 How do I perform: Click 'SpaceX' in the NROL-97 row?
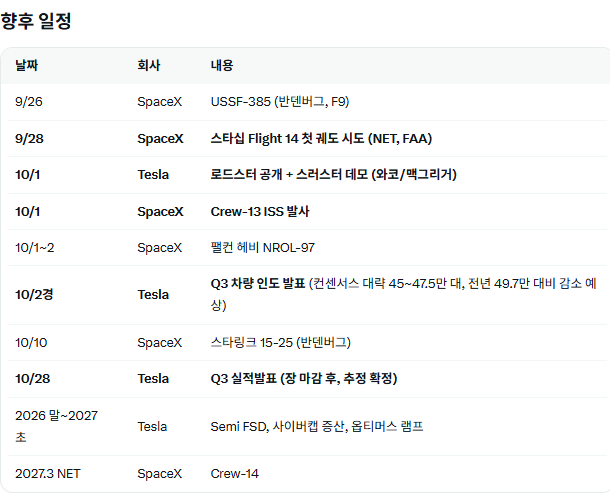coord(160,248)
